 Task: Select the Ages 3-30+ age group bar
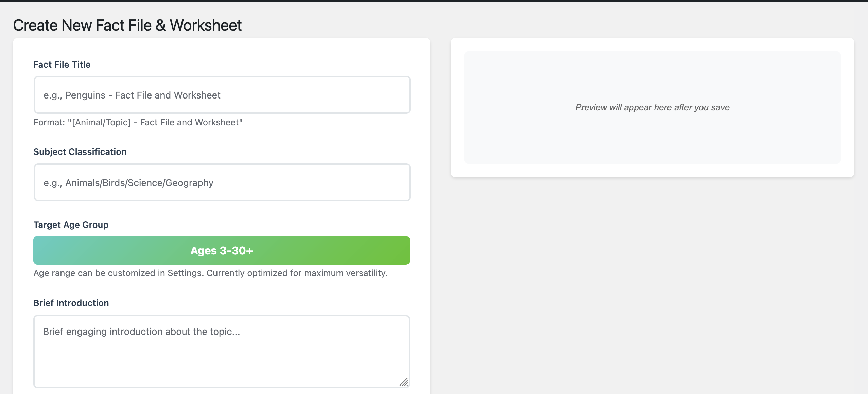[x=222, y=250]
